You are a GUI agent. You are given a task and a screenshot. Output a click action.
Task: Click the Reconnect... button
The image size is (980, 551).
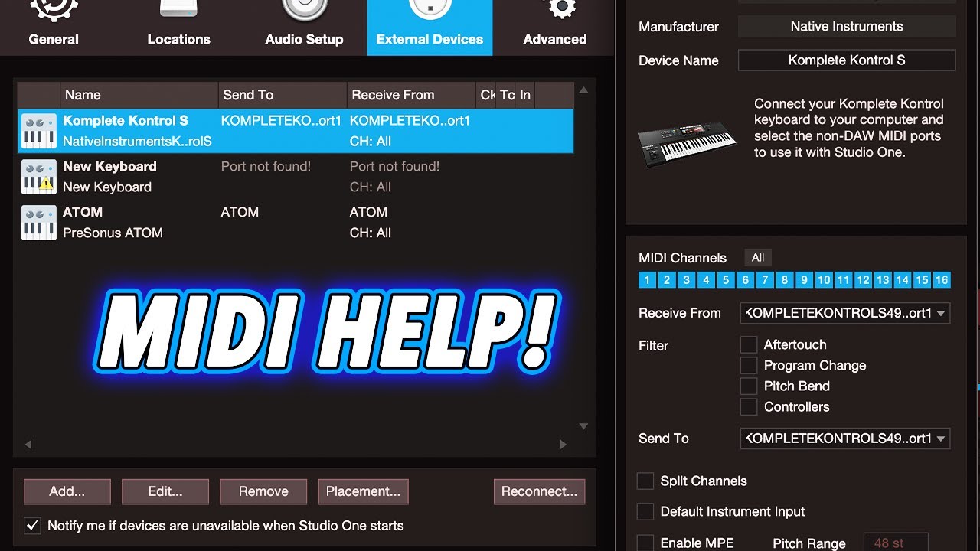coord(540,491)
